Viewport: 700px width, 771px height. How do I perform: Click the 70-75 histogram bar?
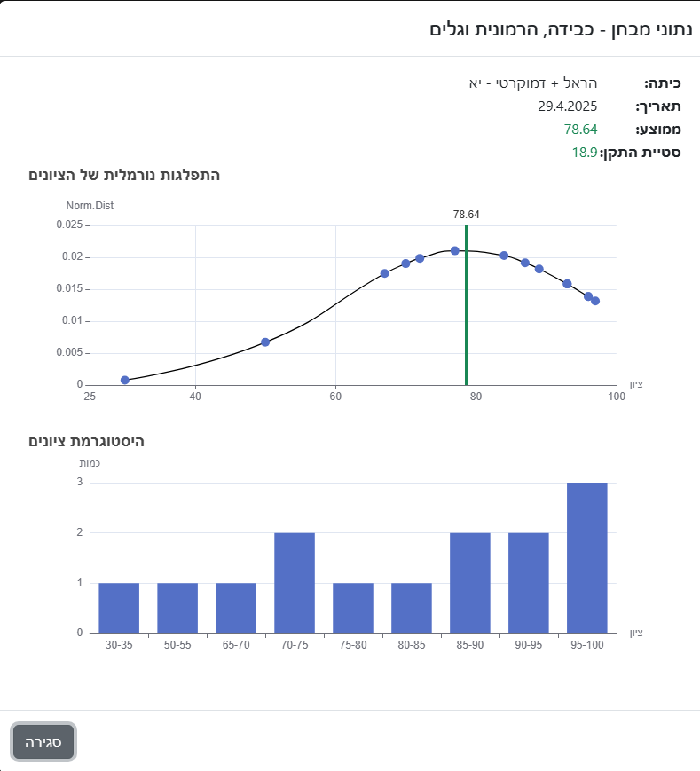pyautogui.click(x=295, y=583)
